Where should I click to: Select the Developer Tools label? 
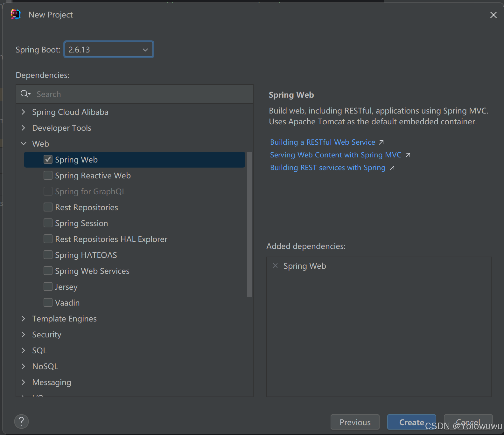click(x=62, y=128)
